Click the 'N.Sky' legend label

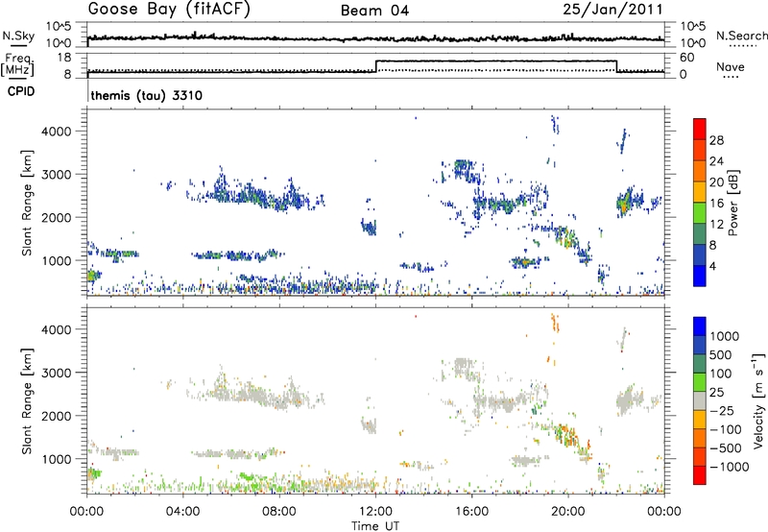[x=18, y=36]
